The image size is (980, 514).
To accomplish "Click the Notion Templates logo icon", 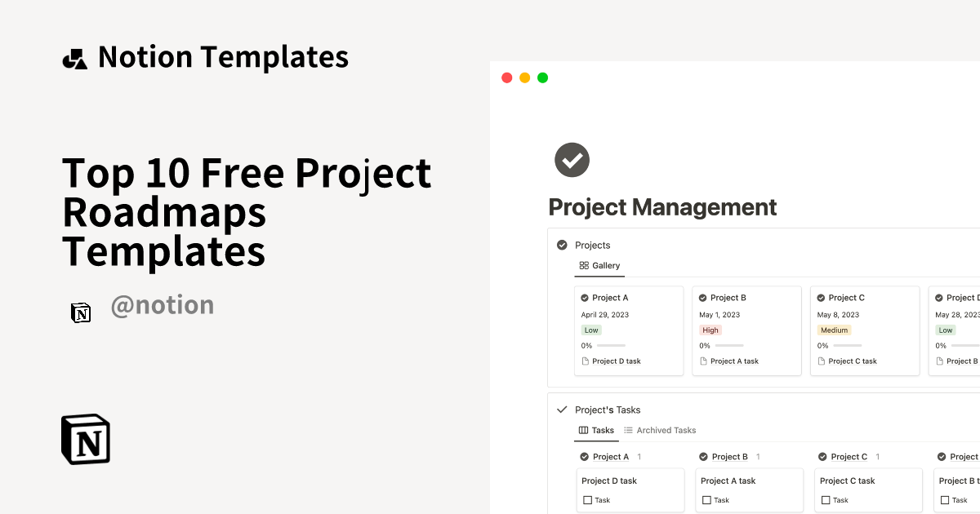I will (x=74, y=56).
